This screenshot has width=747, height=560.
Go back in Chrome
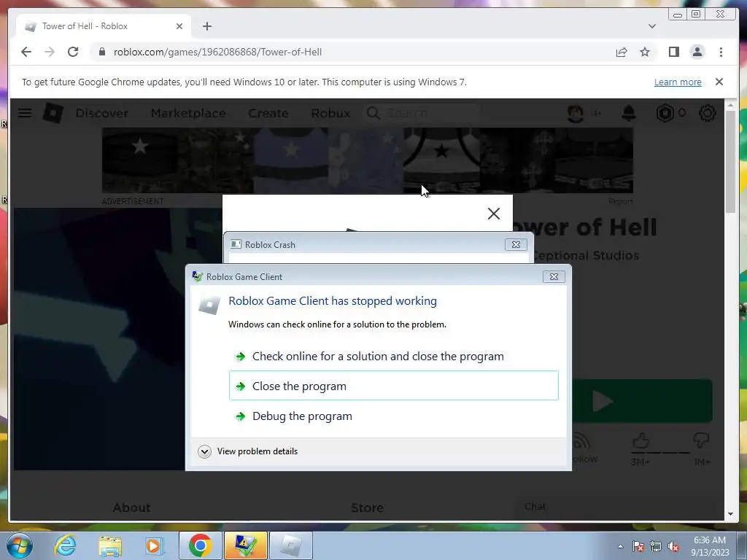point(26,52)
